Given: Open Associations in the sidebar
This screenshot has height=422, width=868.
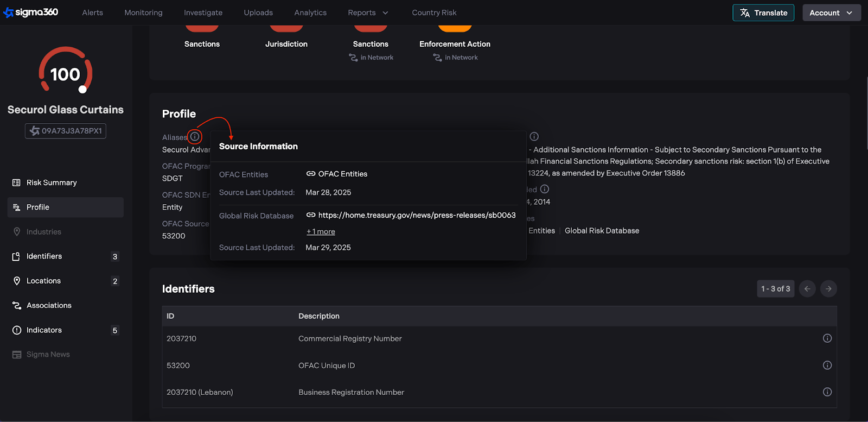Looking at the screenshot, I should point(49,305).
